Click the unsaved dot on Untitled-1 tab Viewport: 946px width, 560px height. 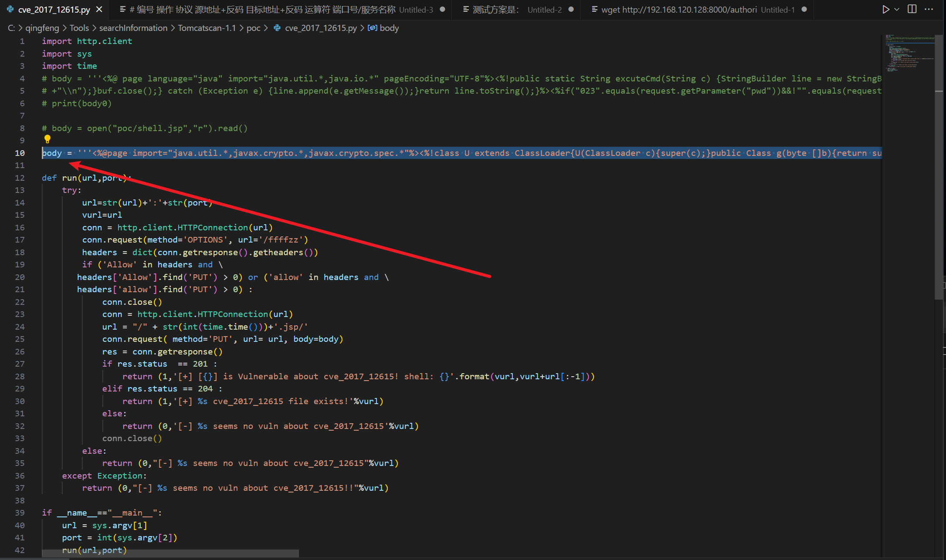click(804, 9)
